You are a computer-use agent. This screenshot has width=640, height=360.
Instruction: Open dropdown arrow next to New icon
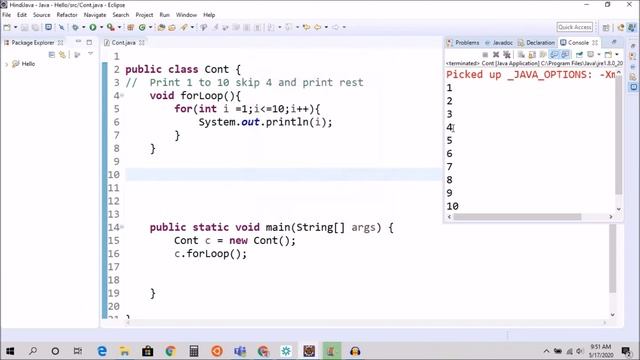16,27
